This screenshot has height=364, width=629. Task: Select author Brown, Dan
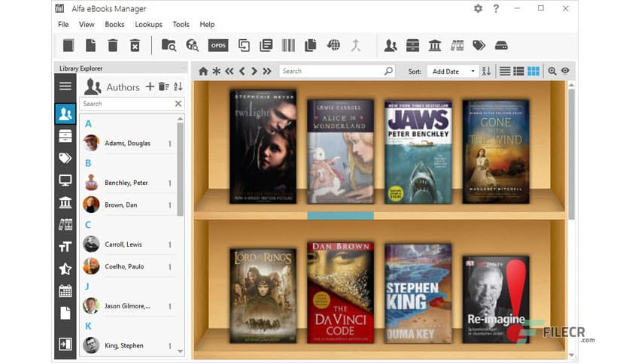(129, 205)
